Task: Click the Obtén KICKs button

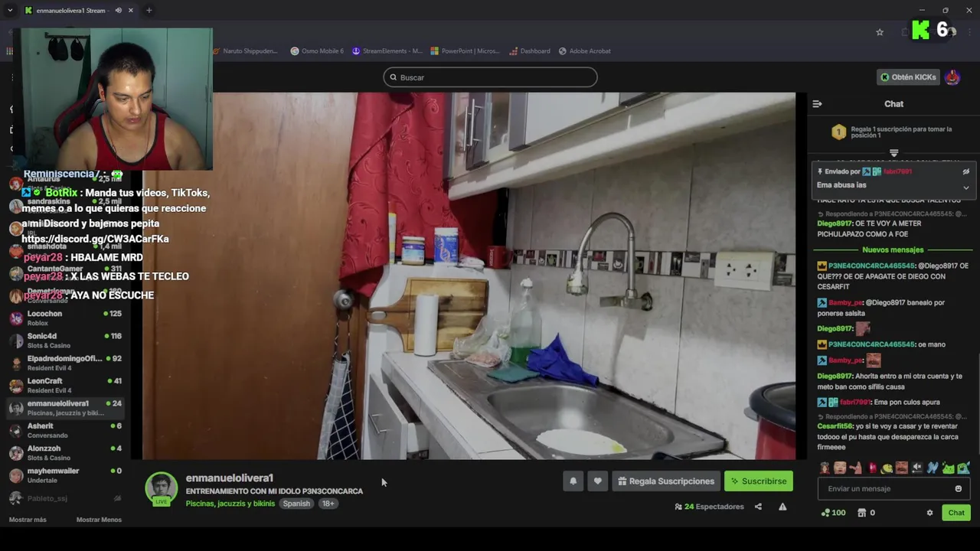Action: (x=908, y=77)
